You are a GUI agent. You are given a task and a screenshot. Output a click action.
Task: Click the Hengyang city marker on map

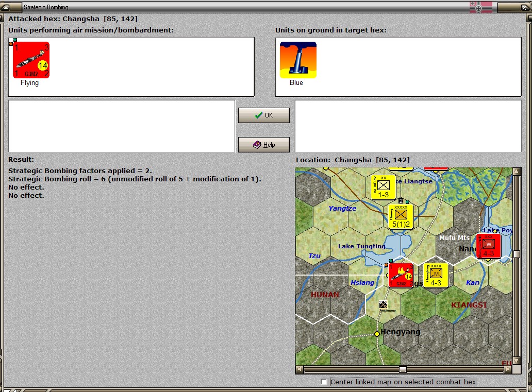pyautogui.click(x=377, y=334)
